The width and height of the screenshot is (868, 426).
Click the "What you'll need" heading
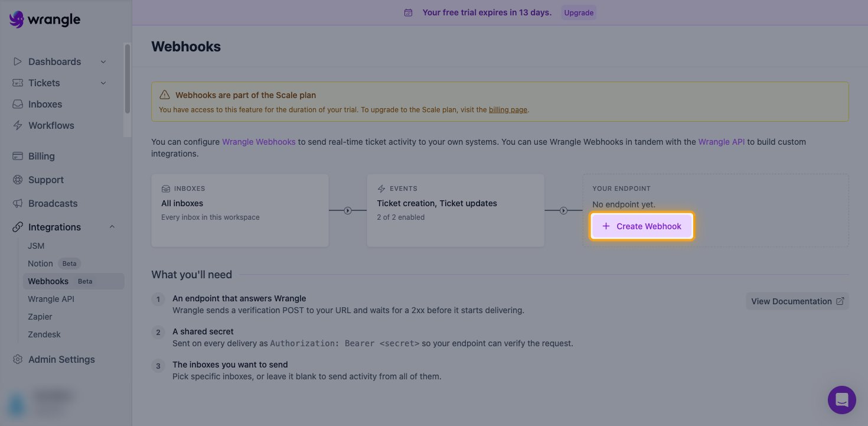[x=191, y=275]
